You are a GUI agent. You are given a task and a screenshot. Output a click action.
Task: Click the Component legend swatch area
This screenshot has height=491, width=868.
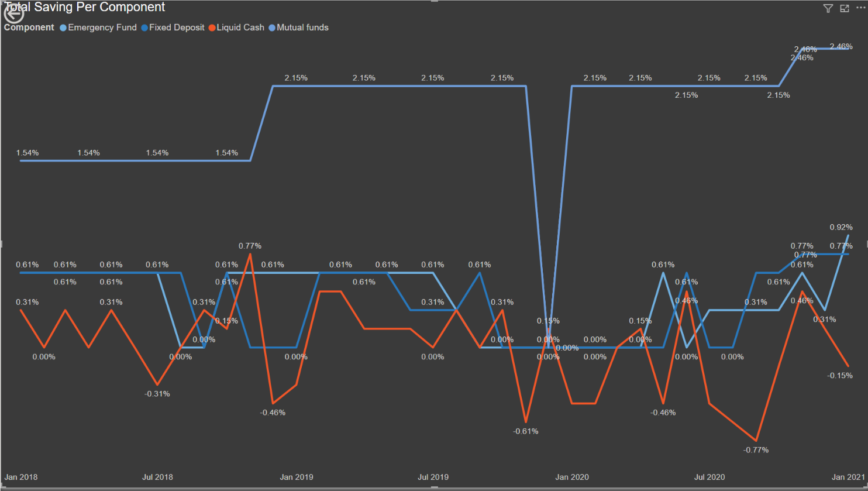(x=29, y=27)
